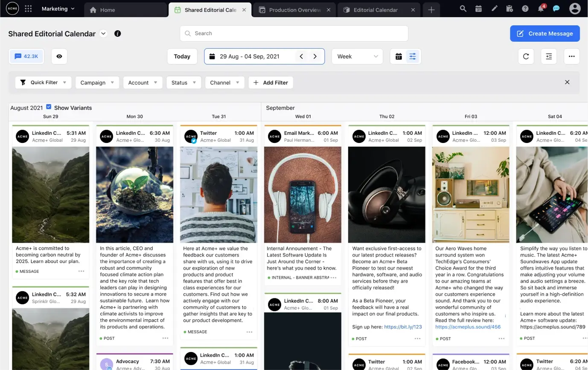
Task: Open the Status filter dropdown
Action: point(183,82)
